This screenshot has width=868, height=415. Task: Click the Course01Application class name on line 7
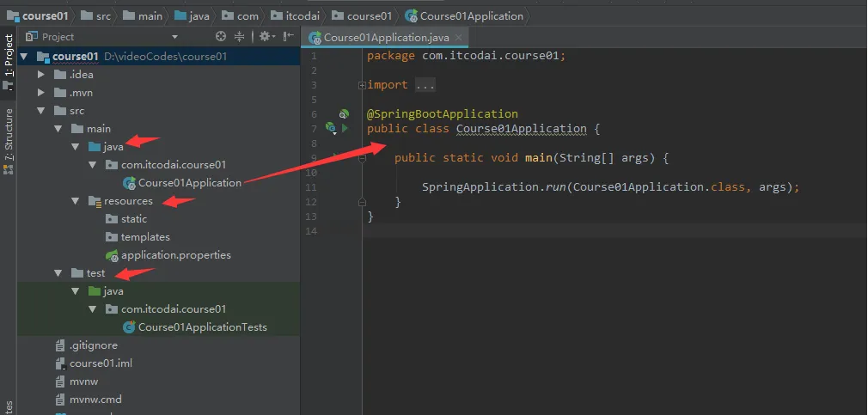point(521,129)
